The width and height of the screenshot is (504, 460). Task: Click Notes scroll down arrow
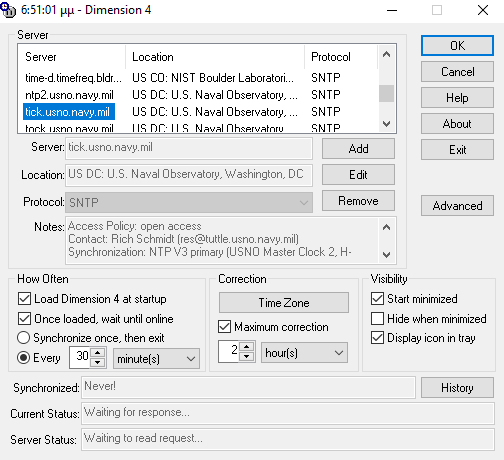[x=386, y=255]
